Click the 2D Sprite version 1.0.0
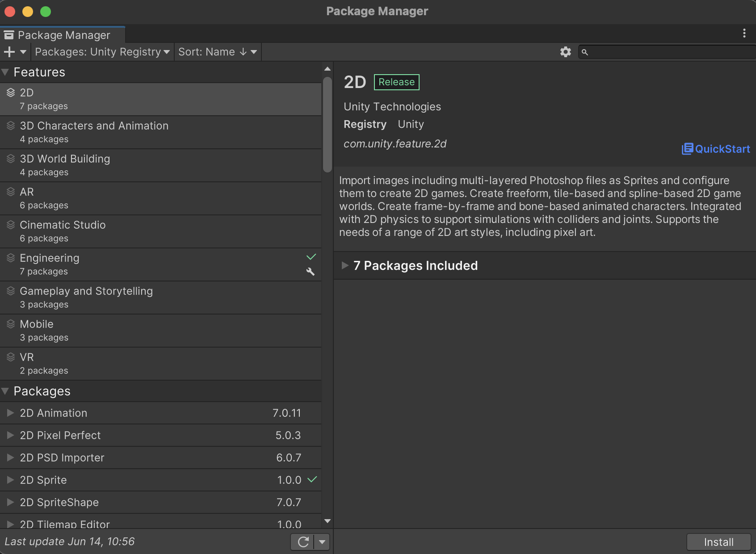The height and width of the screenshot is (554, 756). (289, 480)
